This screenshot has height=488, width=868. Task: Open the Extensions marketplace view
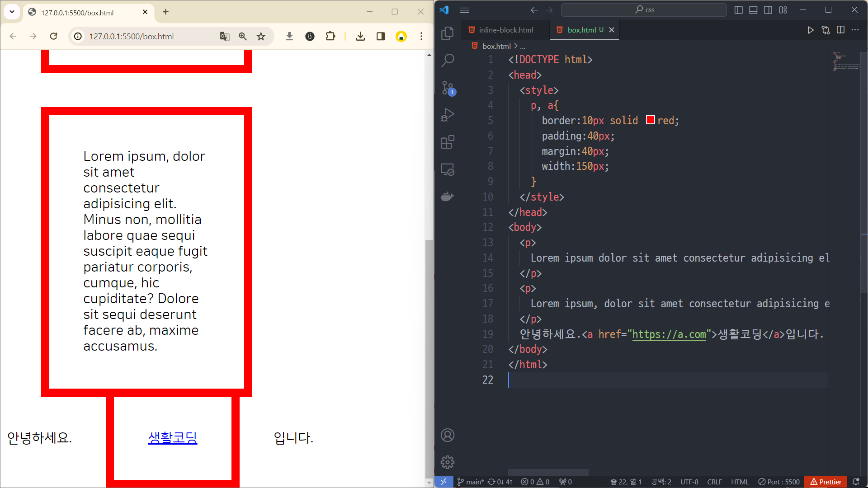(447, 142)
